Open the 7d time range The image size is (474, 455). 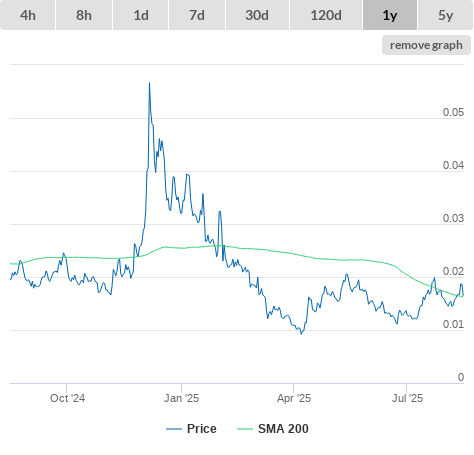(x=197, y=15)
